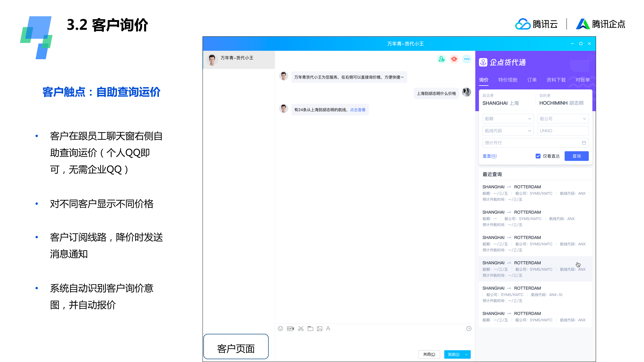Click the 万年青货代小王为您服务 greeting message

349,77
